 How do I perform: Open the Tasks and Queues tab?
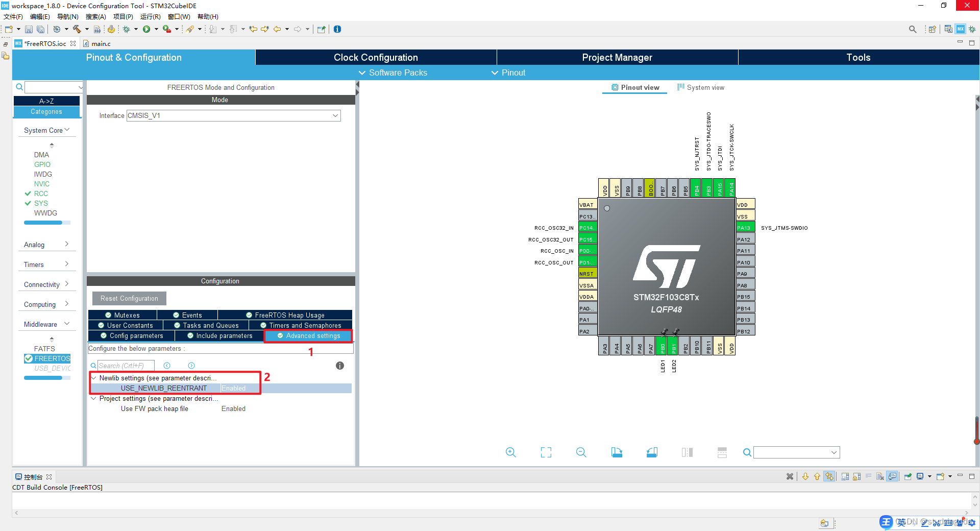tap(206, 325)
